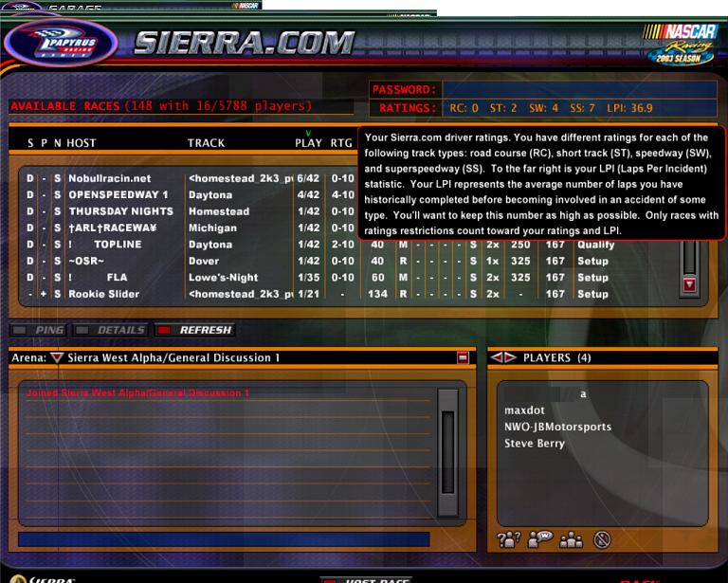728x583 pixels.
Task: Sort races by RTG column header
Action: point(341,143)
